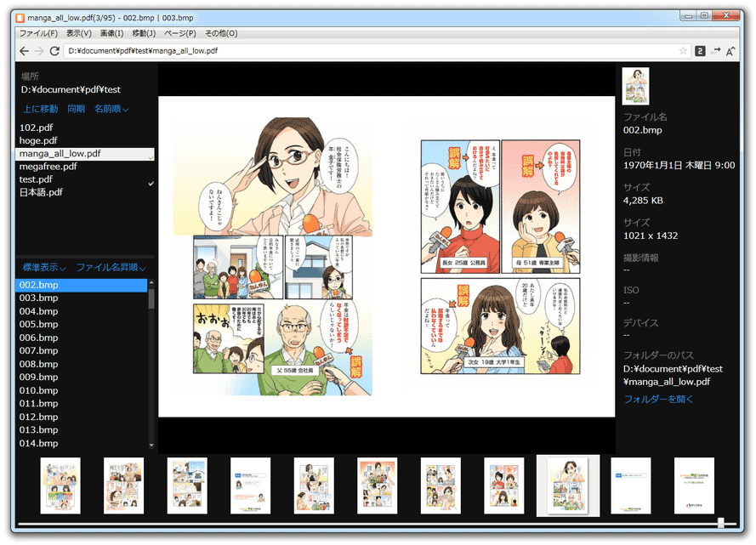Viewport: 756px width, 545px height.
Task: Select 007.bmp in the page list
Action: (x=82, y=351)
